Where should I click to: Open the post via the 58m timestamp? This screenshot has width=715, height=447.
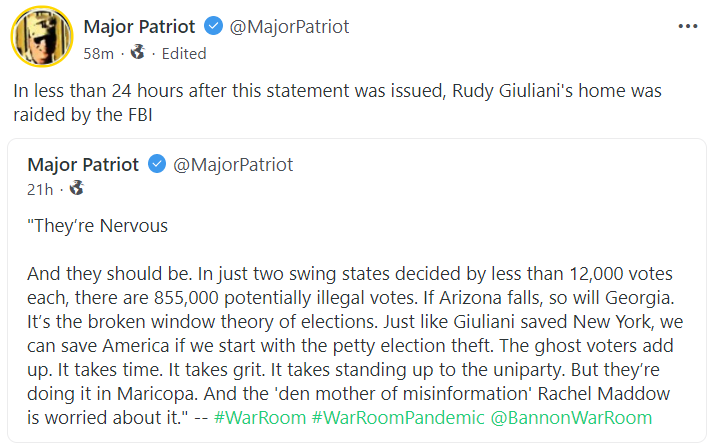click(x=98, y=53)
